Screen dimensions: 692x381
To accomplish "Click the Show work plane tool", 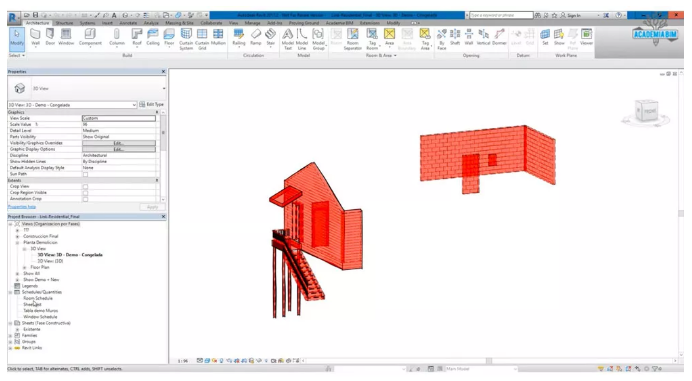I will 559,37.
